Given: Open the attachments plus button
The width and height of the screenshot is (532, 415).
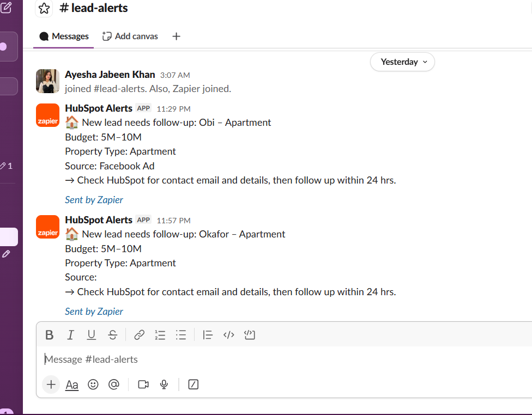Looking at the screenshot, I should [51, 385].
